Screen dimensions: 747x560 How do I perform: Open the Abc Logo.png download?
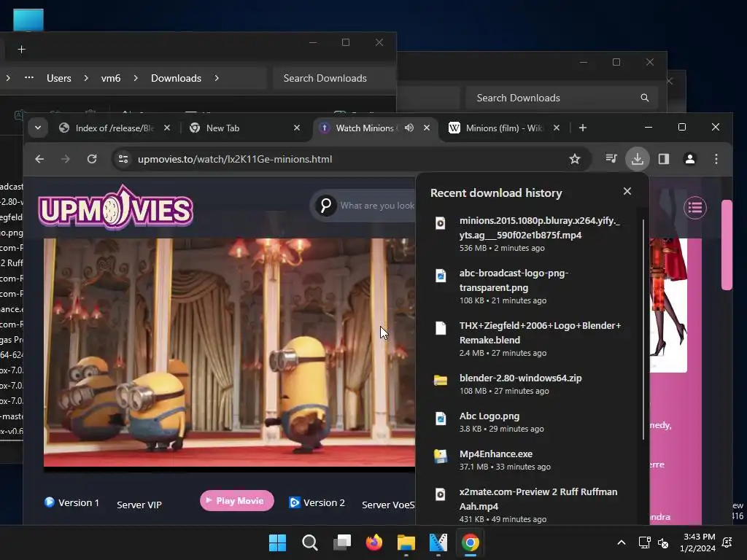click(x=531, y=422)
